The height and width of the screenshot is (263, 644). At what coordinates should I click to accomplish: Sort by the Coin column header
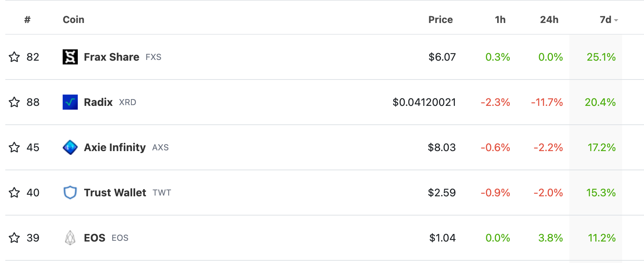(x=74, y=20)
